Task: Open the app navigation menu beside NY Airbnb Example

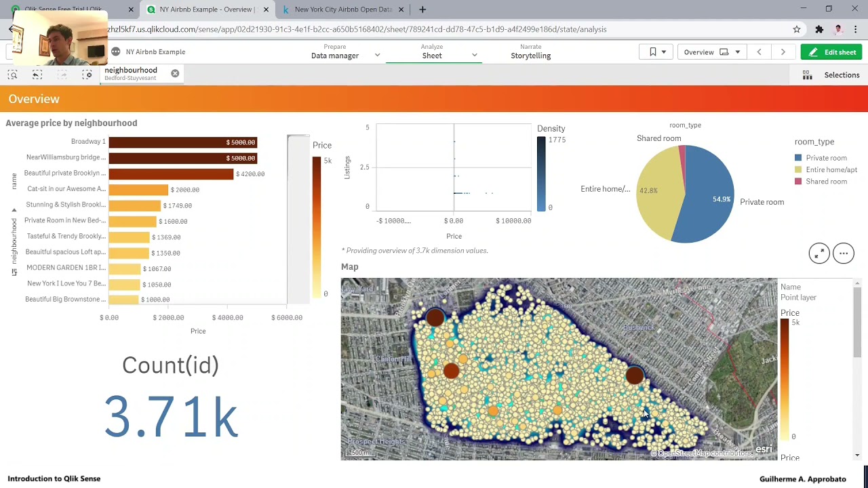Action: pyautogui.click(x=115, y=52)
